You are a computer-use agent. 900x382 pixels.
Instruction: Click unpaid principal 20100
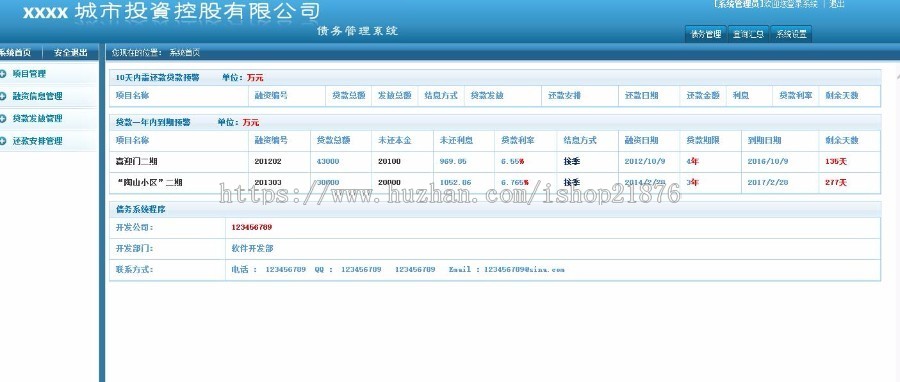click(x=390, y=162)
